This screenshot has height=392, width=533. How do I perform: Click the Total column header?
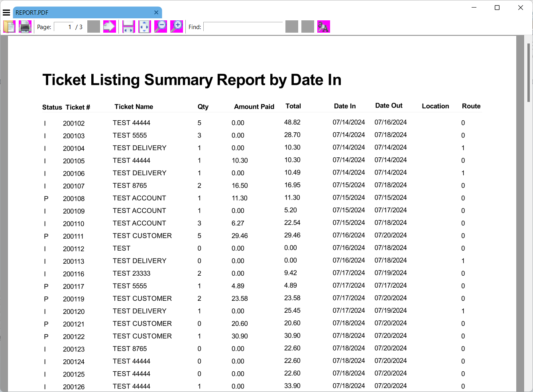[293, 106]
